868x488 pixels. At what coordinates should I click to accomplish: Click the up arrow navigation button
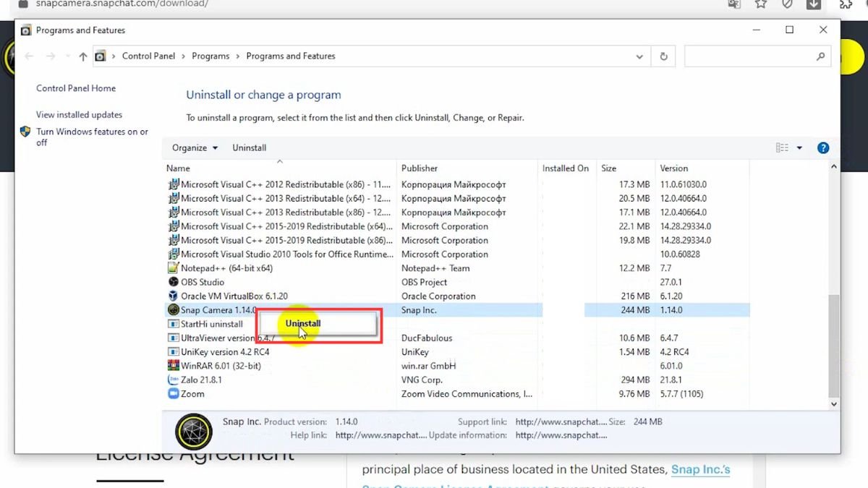tap(83, 56)
